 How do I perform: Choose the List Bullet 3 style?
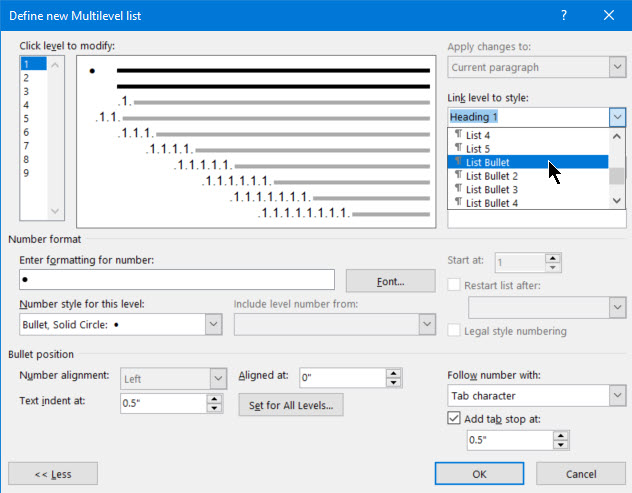(x=528, y=189)
